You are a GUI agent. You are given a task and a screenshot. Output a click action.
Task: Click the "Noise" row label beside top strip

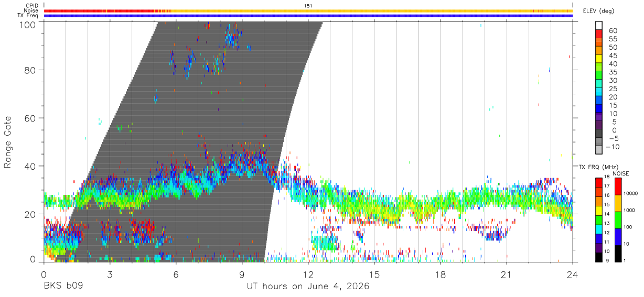coord(31,10)
